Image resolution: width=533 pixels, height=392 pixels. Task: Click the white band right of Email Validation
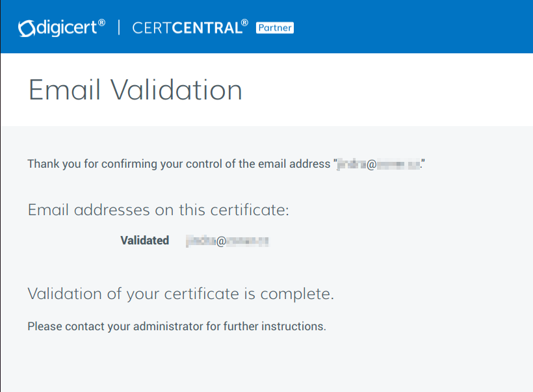click(390, 90)
